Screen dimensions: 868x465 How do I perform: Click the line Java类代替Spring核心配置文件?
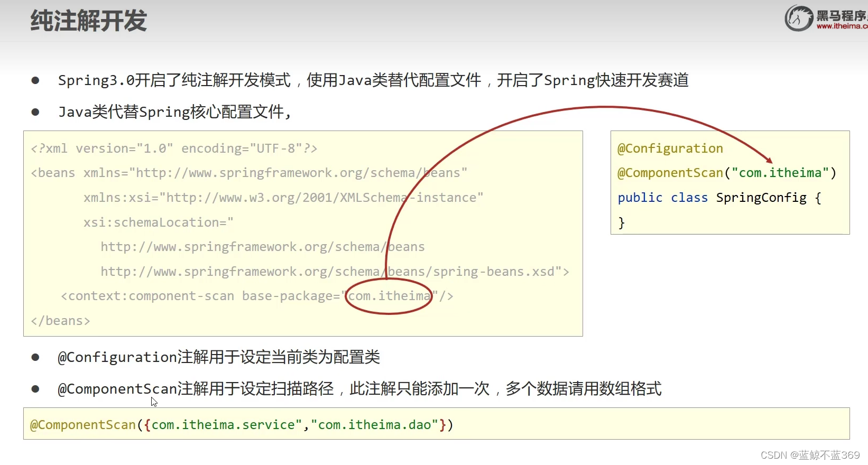pyautogui.click(x=174, y=112)
